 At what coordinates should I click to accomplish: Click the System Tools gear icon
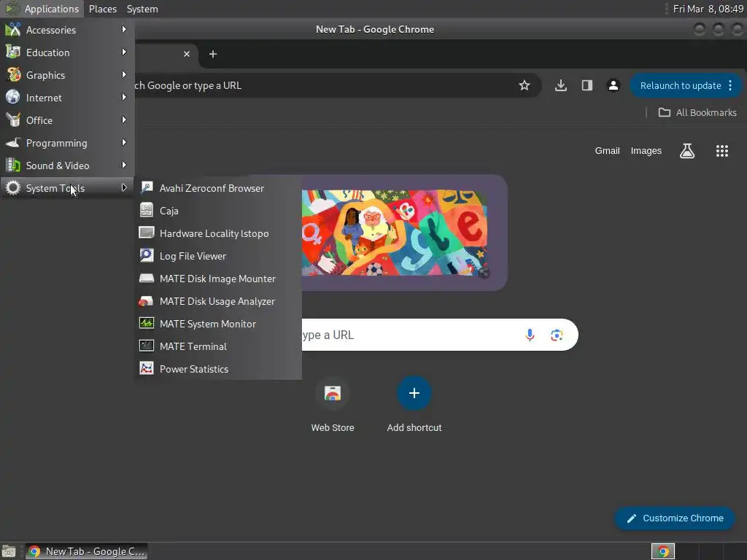pyautogui.click(x=13, y=187)
